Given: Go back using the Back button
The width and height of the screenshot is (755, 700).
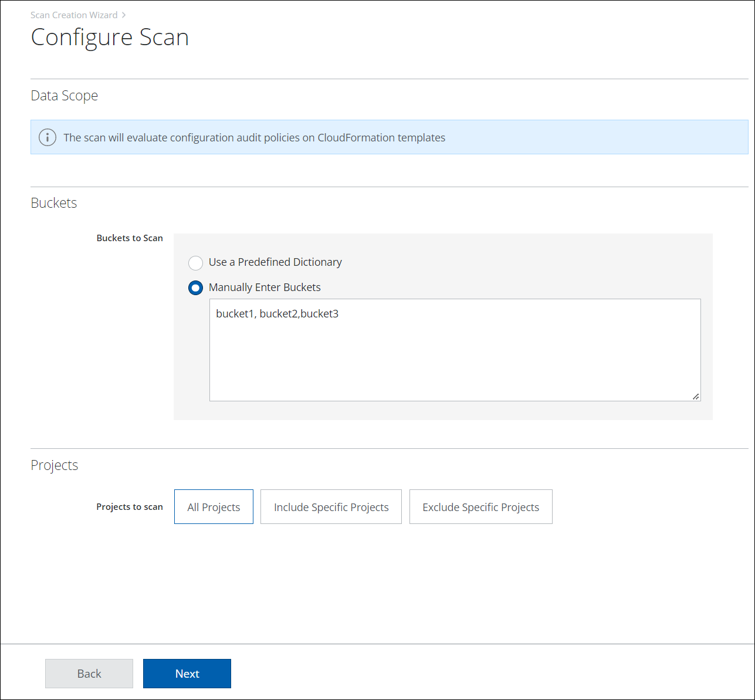Looking at the screenshot, I should pos(89,674).
